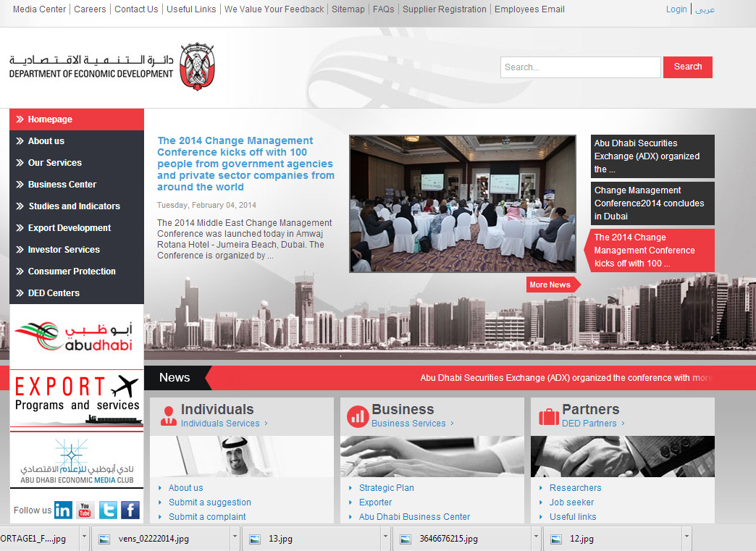
Task: Open the Our Services menu item
Action: click(x=54, y=163)
